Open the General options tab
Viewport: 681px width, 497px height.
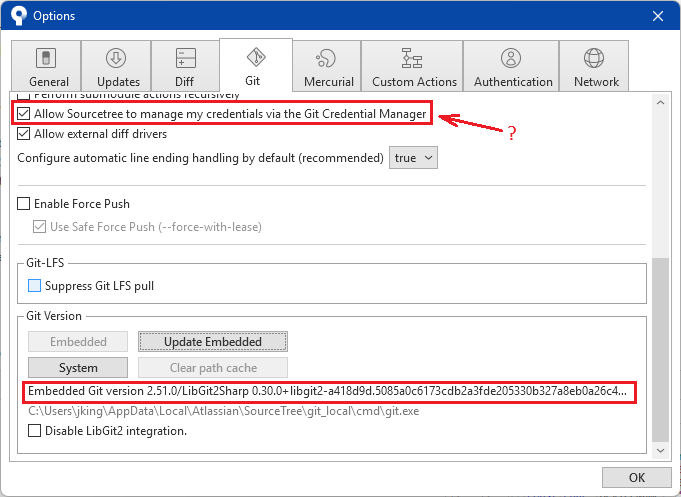[46, 66]
